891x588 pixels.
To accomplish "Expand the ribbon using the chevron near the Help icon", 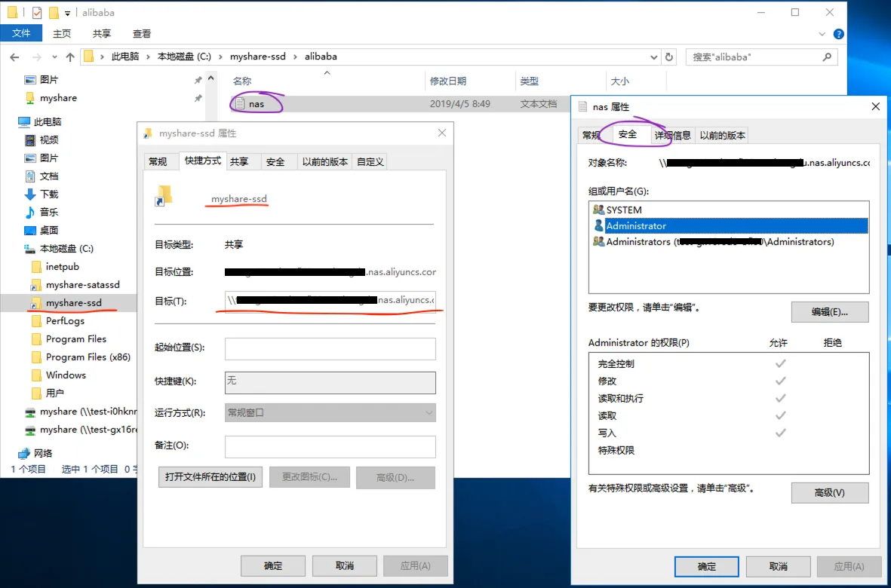I will tap(824, 33).
